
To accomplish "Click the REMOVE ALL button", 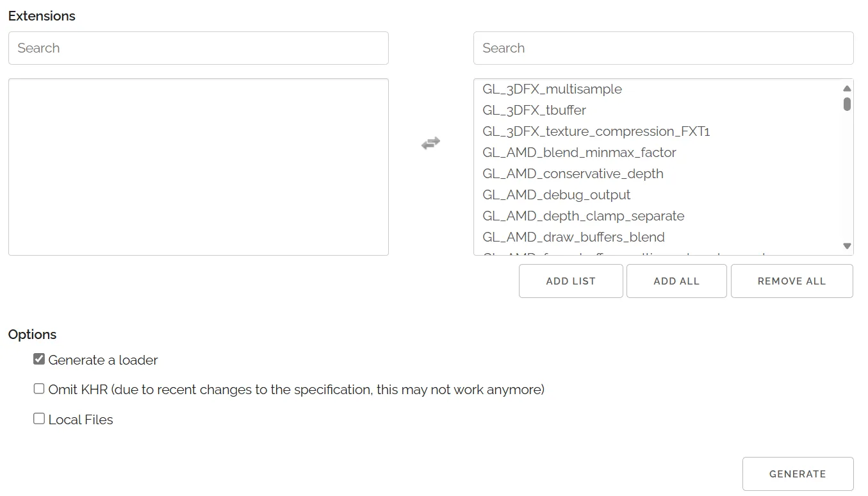I will (x=791, y=281).
